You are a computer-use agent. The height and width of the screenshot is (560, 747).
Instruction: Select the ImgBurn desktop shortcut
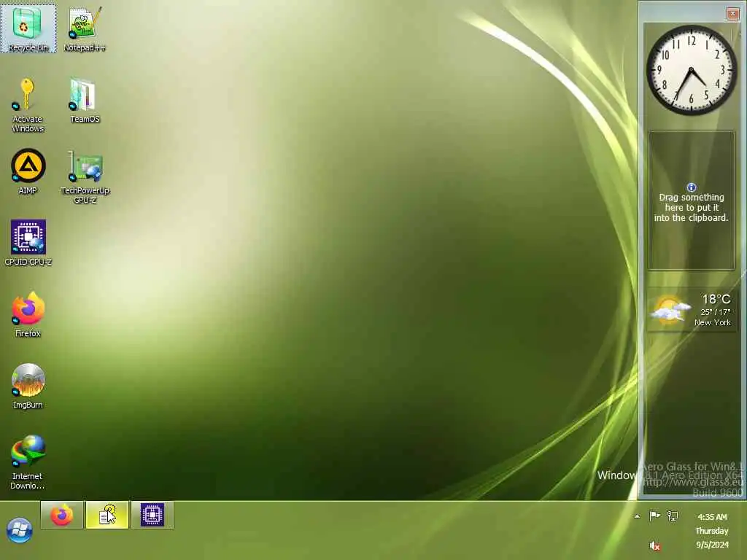(28, 386)
